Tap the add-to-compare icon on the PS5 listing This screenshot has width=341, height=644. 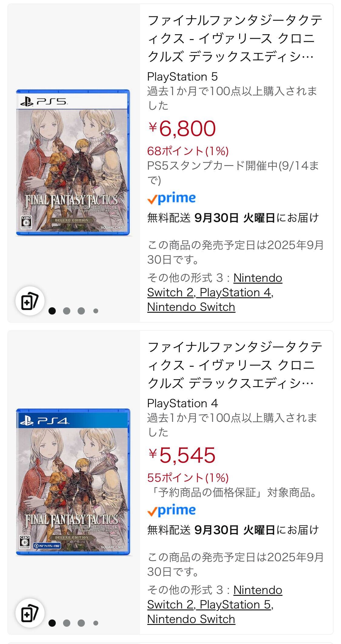(x=30, y=301)
